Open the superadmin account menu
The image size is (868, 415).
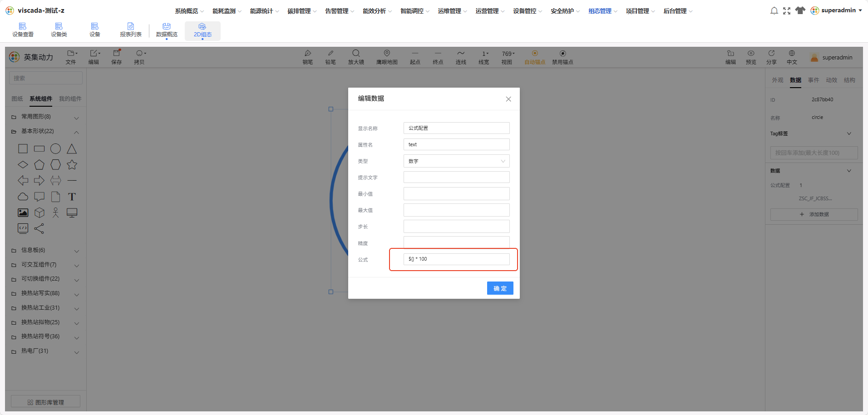[x=836, y=10]
